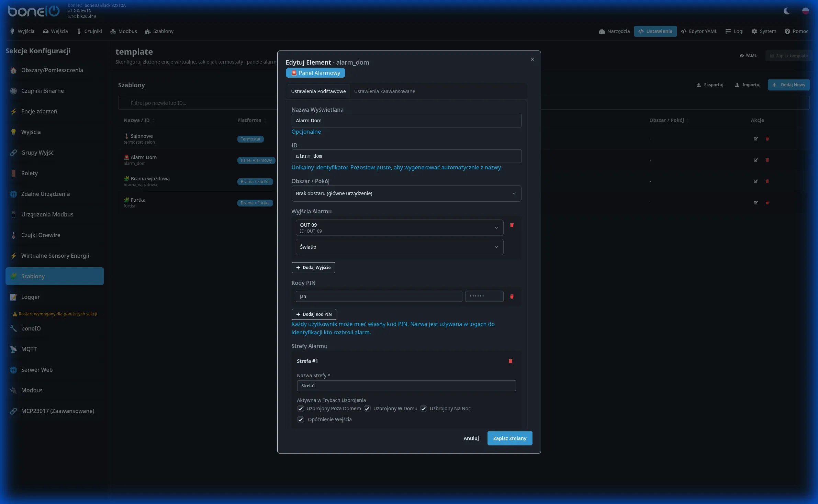Screen dimensions: 818x504
Task: Disable Opóźnienie Wejścia checkbox
Action: pyautogui.click(x=301, y=419)
